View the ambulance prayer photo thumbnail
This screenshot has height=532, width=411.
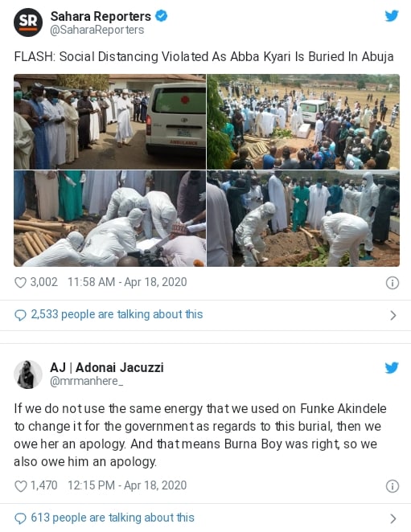click(x=109, y=121)
